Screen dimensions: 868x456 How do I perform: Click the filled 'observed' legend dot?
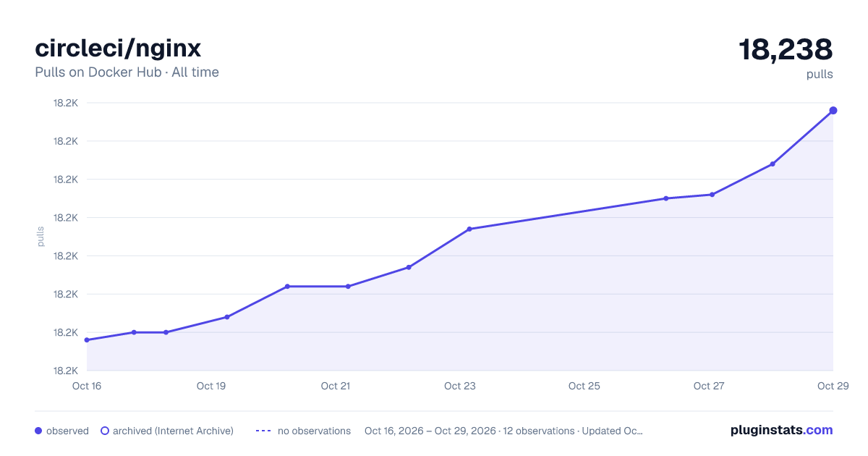[x=38, y=431]
